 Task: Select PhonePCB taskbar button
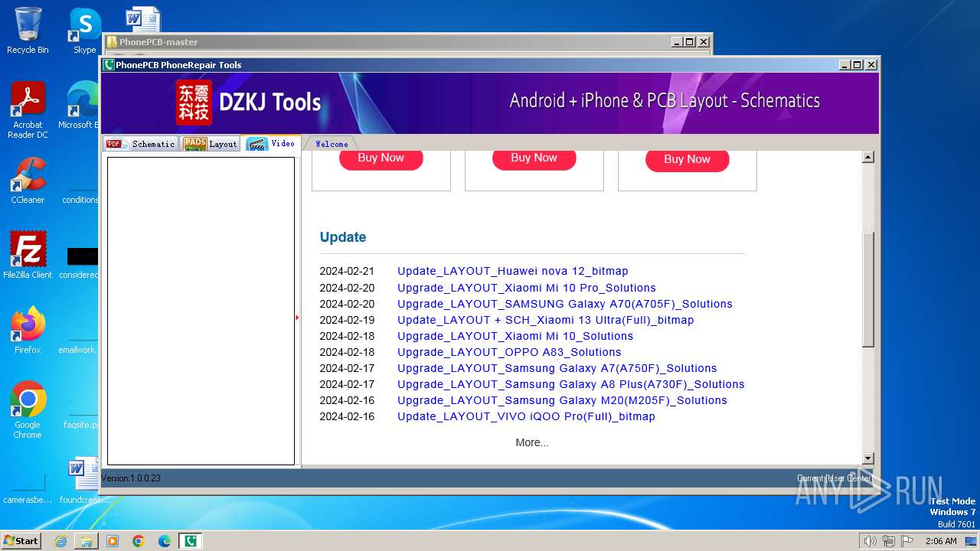191,541
